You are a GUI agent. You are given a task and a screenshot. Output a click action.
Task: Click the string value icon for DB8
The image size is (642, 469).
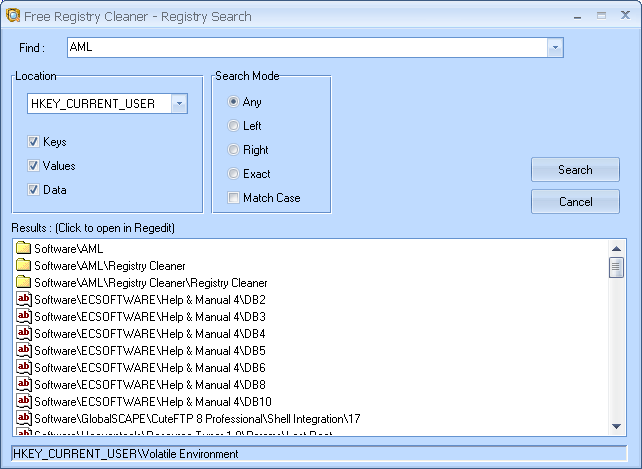click(24, 384)
